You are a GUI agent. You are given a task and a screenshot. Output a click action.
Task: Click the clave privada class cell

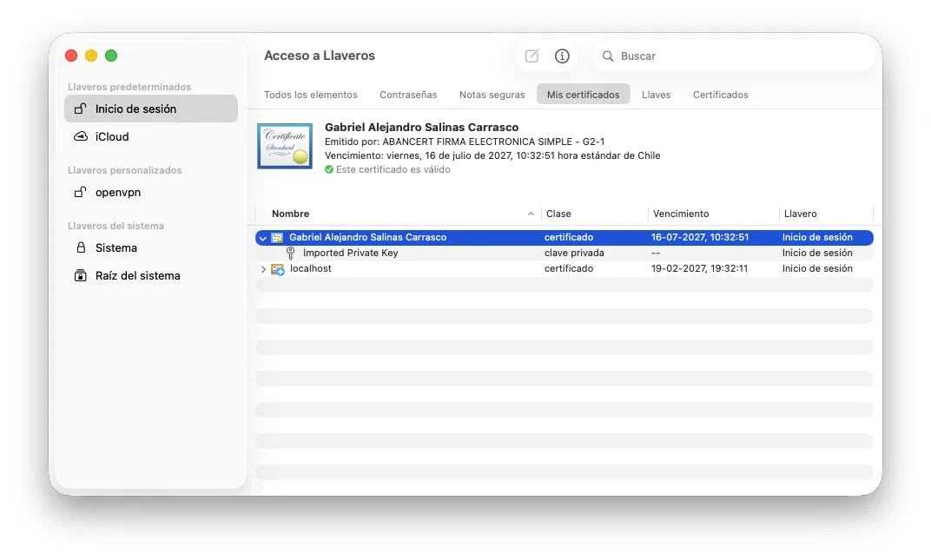pyautogui.click(x=574, y=253)
